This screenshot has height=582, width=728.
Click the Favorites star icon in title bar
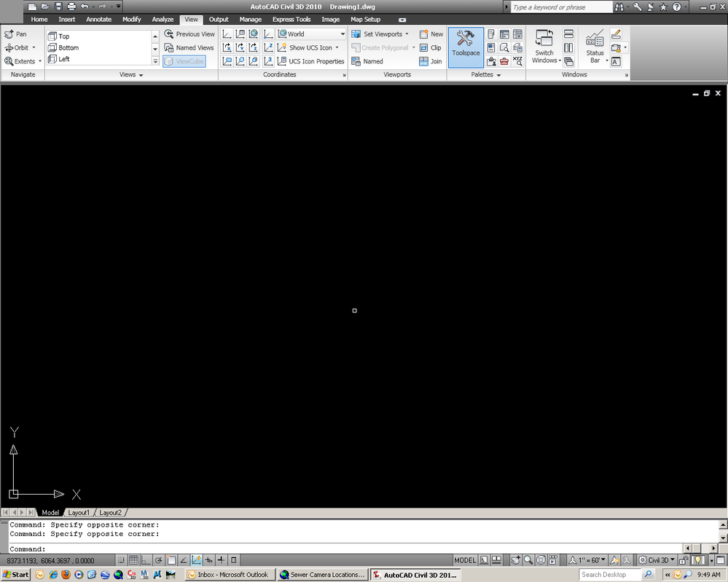(663, 7)
